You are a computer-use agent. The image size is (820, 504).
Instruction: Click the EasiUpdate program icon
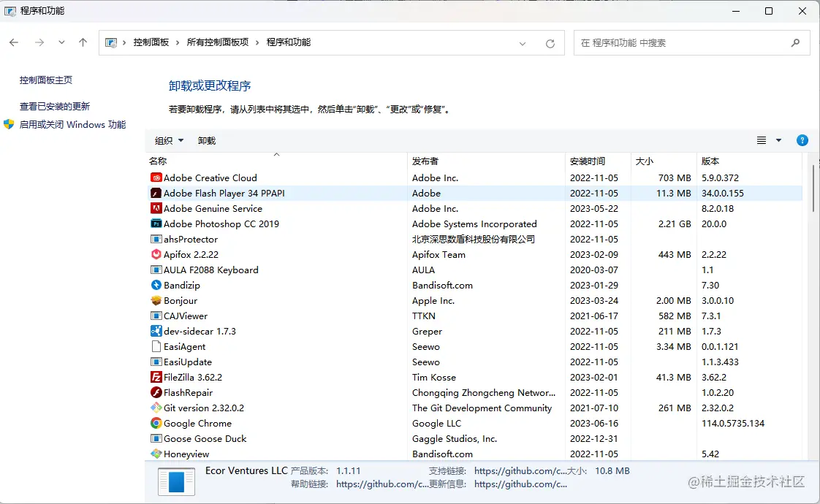point(156,362)
